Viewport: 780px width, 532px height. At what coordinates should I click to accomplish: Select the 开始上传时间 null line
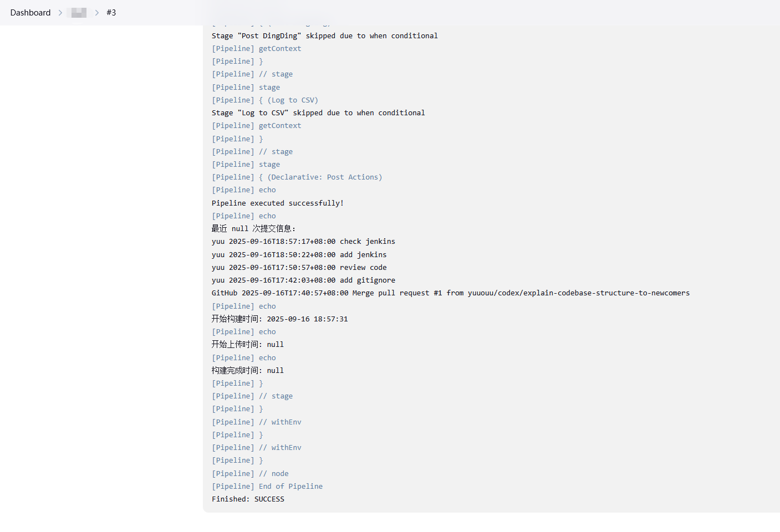(x=247, y=345)
